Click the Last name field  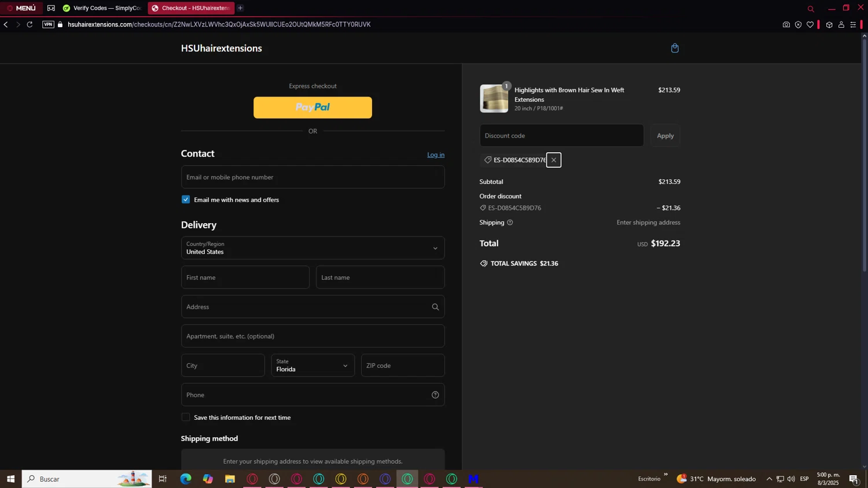(x=380, y=278)
